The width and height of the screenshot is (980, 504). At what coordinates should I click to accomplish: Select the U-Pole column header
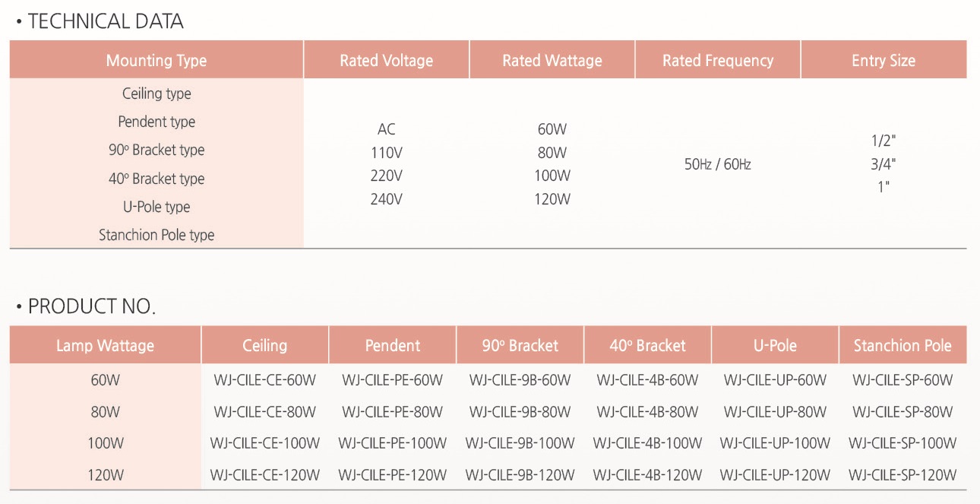[x=775, y=346]
